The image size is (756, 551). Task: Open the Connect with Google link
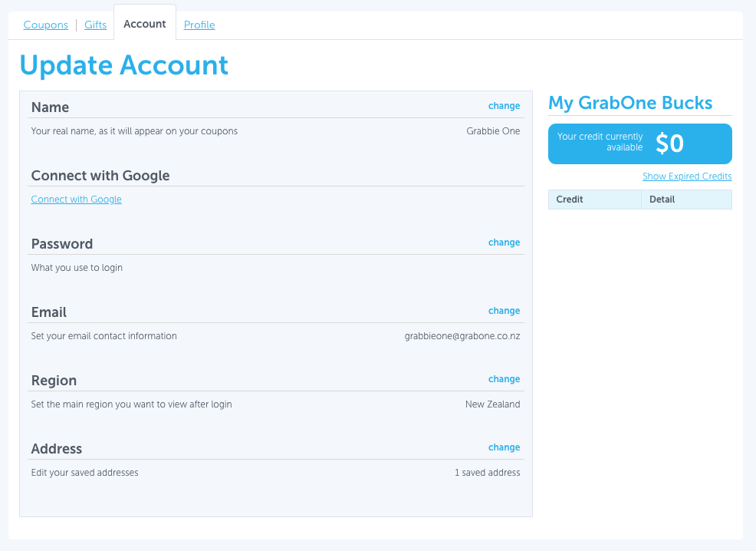(x=76, y=200)
